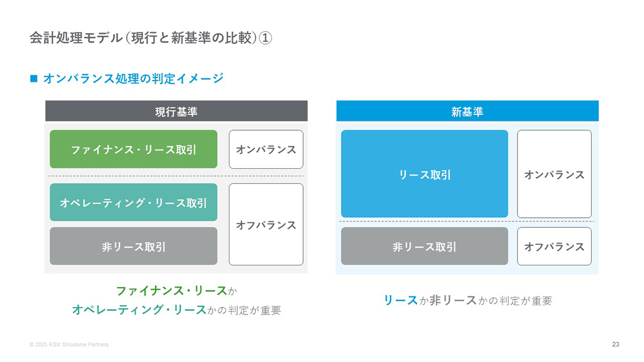644x362 pixels.
Task: Select the gray 非リース取引 box under 現行基準
Action: point(133,246)
